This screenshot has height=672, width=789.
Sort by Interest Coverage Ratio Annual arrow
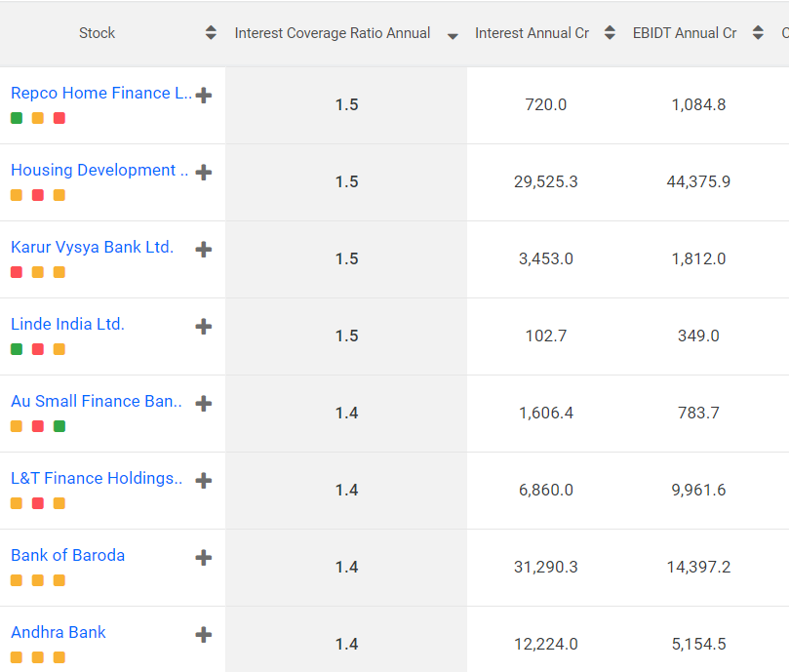click(x=453, y=36)
